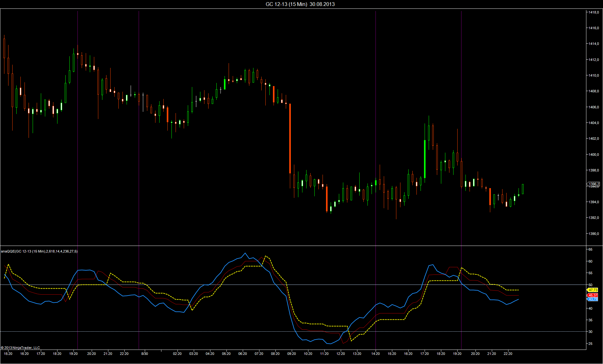Select the tall green candle near 17:20
The height and width of the screenshot is (364, 603).
(425, 159)
